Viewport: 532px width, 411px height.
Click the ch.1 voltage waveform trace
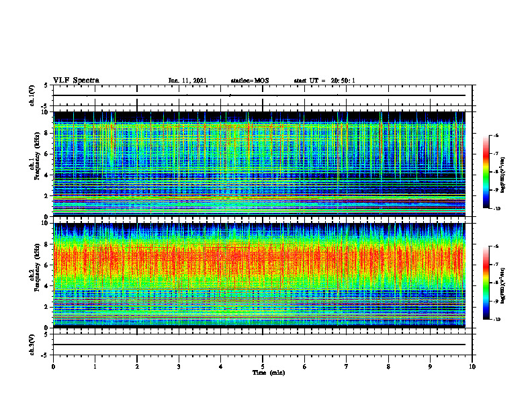(259, 95)
